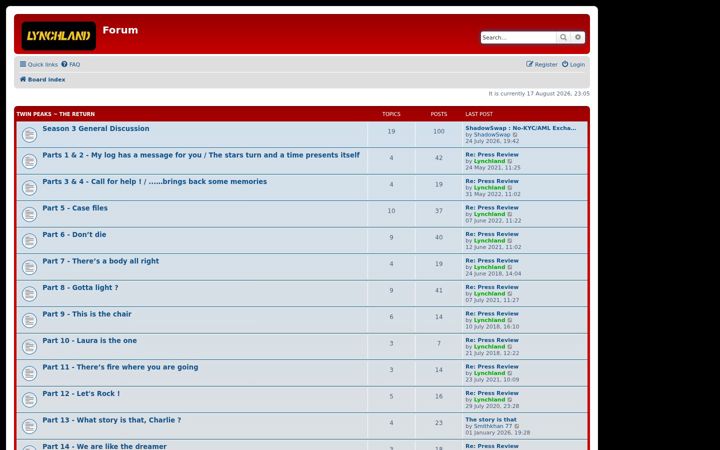
Task: Open Part 8 - Gotta light ? forum
Action: tap(80, 288)
